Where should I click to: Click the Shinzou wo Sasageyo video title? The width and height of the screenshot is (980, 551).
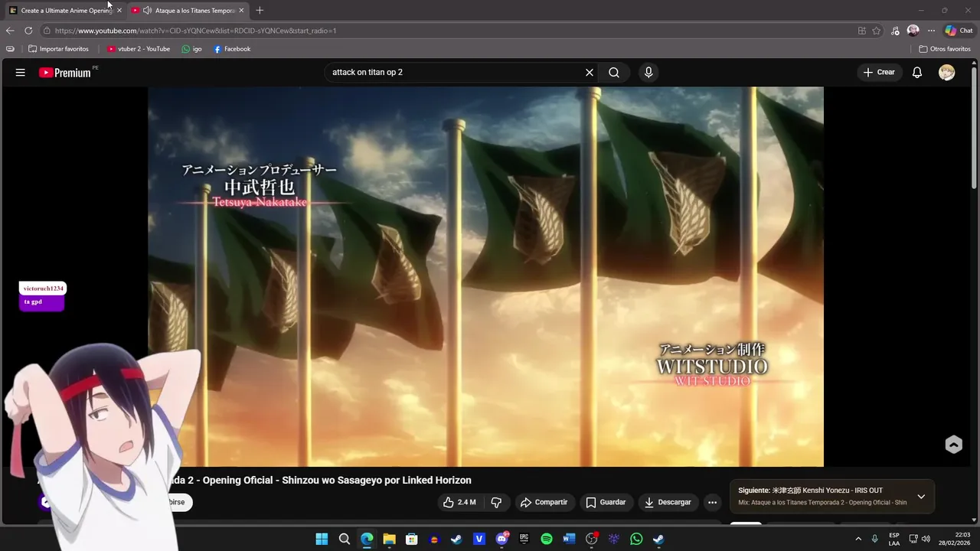[x=376, y=481]
